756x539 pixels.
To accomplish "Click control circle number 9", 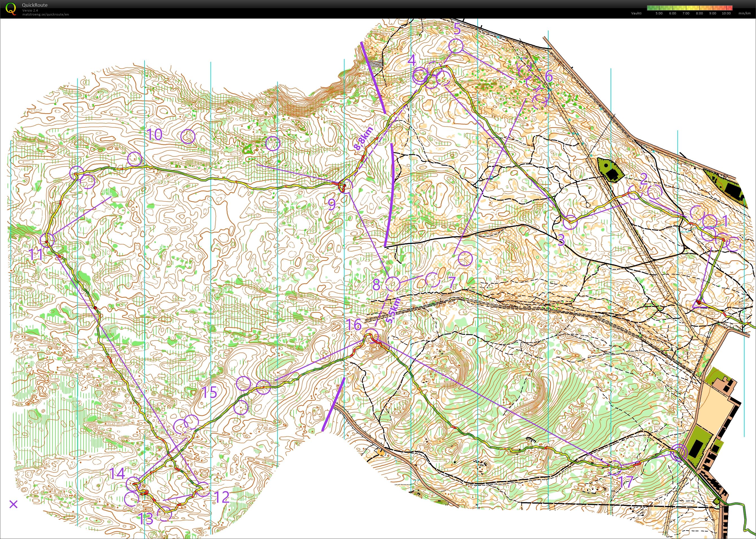I will [345, 187].
